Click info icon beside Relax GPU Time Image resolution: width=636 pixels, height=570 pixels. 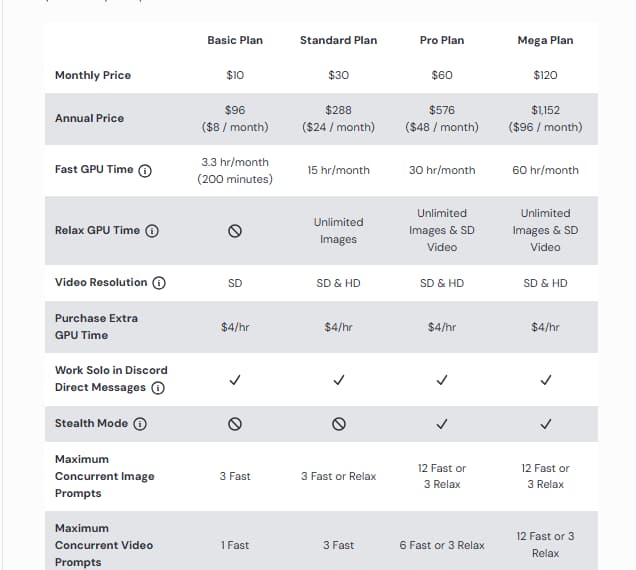pos(152,231)
